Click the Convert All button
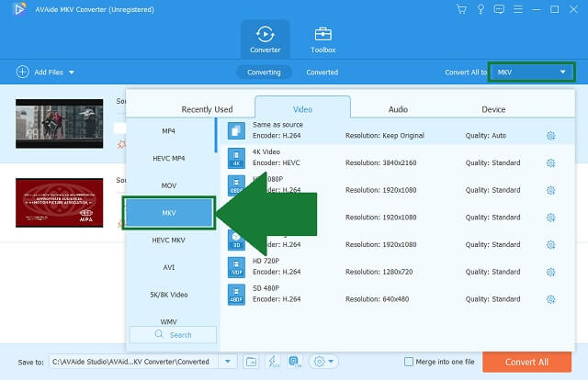Viewport: 588px width, 380px height. pos(526,362)
